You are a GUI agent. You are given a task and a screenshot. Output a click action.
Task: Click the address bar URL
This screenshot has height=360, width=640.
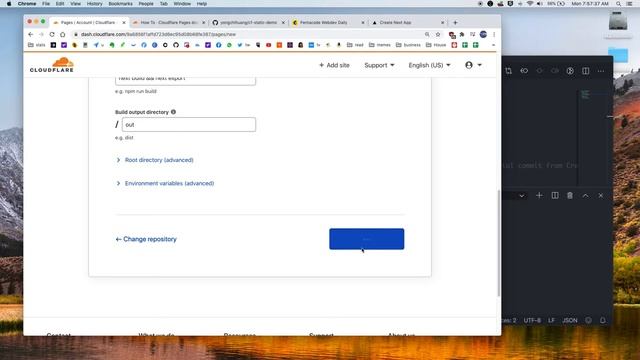tap(158, 34)
